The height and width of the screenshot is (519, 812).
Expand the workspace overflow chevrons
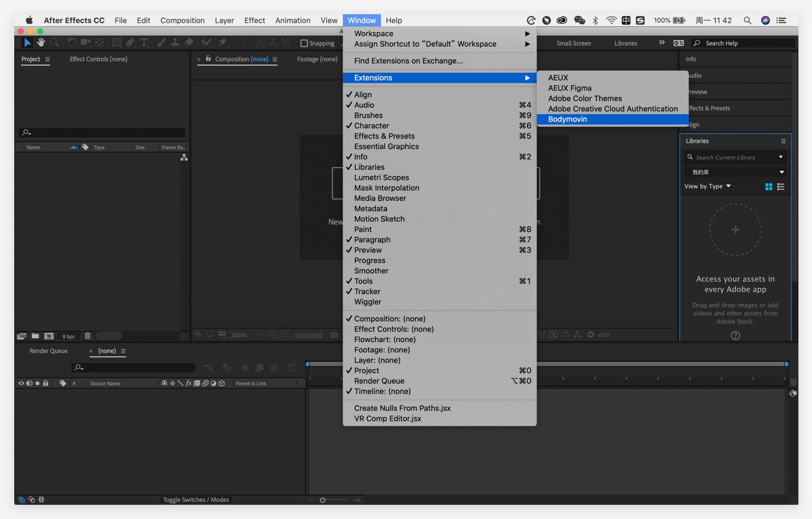(661, 43)
